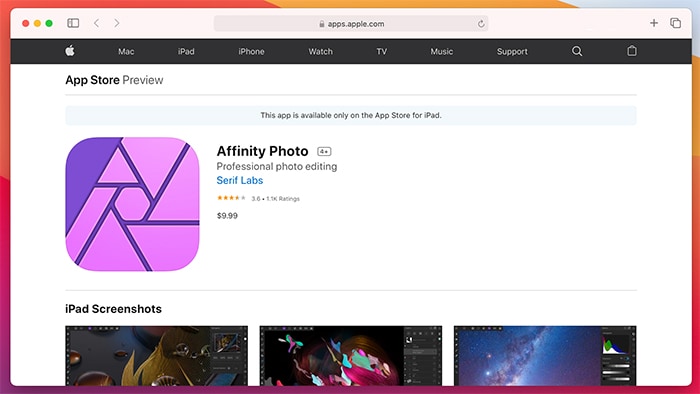The width and height of the screenshot is (700, 394).
Task: Click the apps.apple.com address field
Action: tap(351, 24)
